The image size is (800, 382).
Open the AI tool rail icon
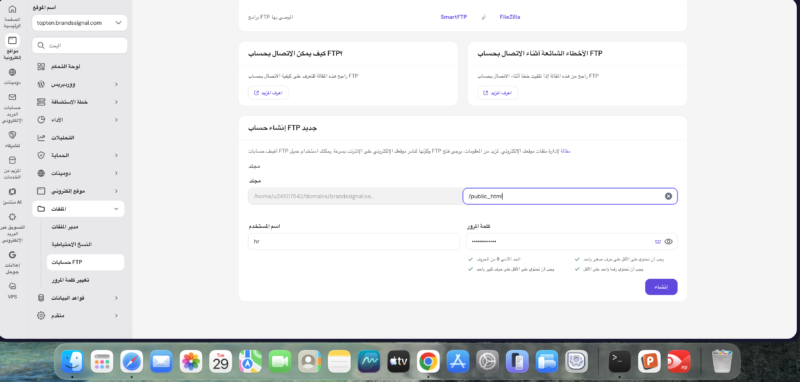point(13,192)
